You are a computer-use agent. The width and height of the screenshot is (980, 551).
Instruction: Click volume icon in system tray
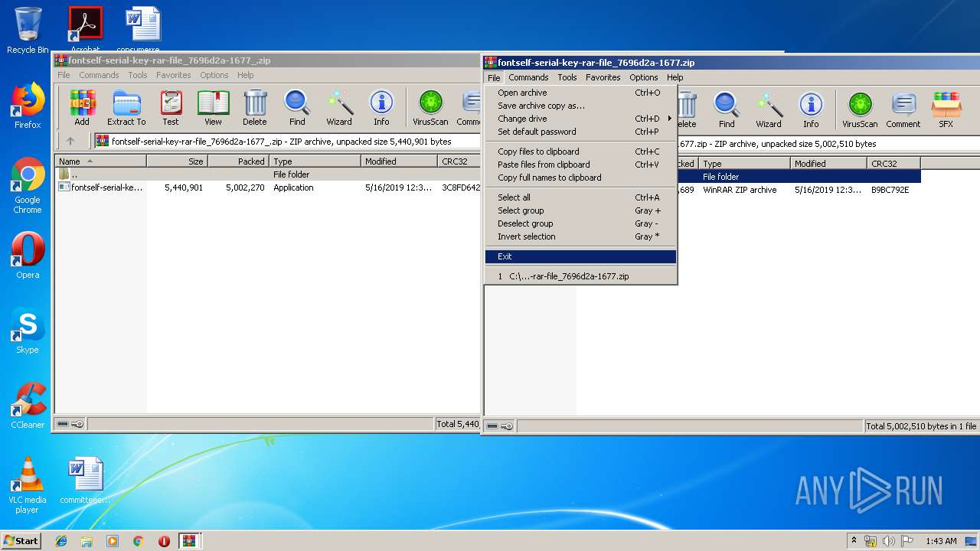tap(888, 541)
